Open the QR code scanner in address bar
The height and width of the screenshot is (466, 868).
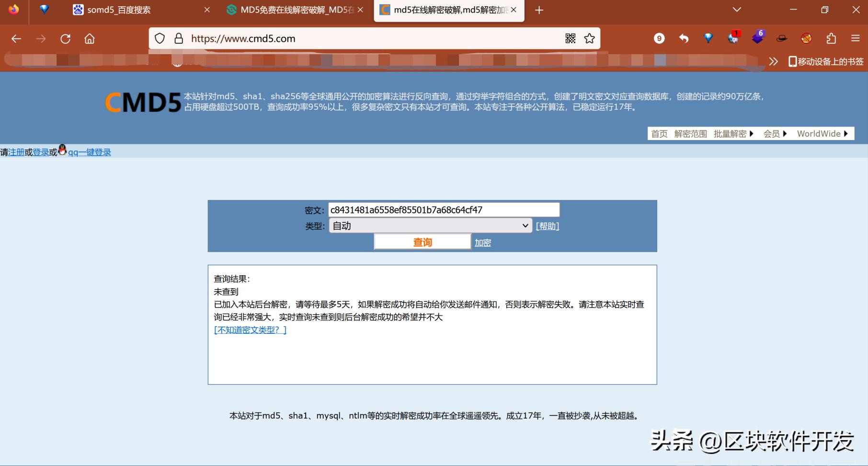(x=571, y=38)
